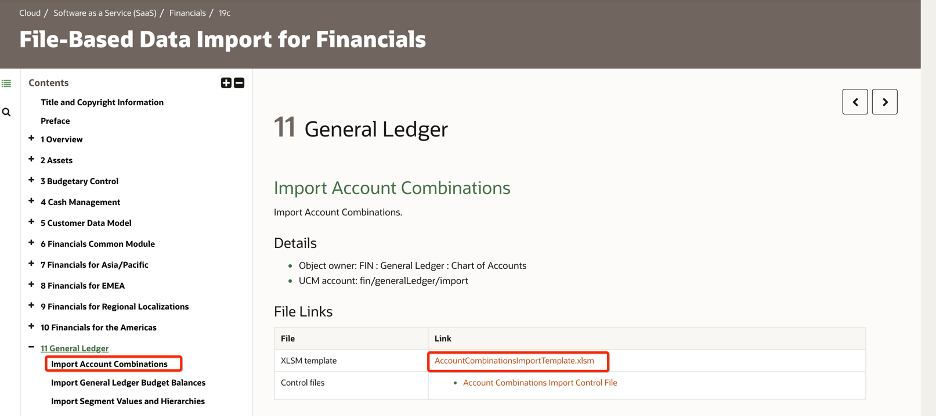Open Account Combinations Import Control File link
This screenshot has width=936, height=416.
click(540, 382)
